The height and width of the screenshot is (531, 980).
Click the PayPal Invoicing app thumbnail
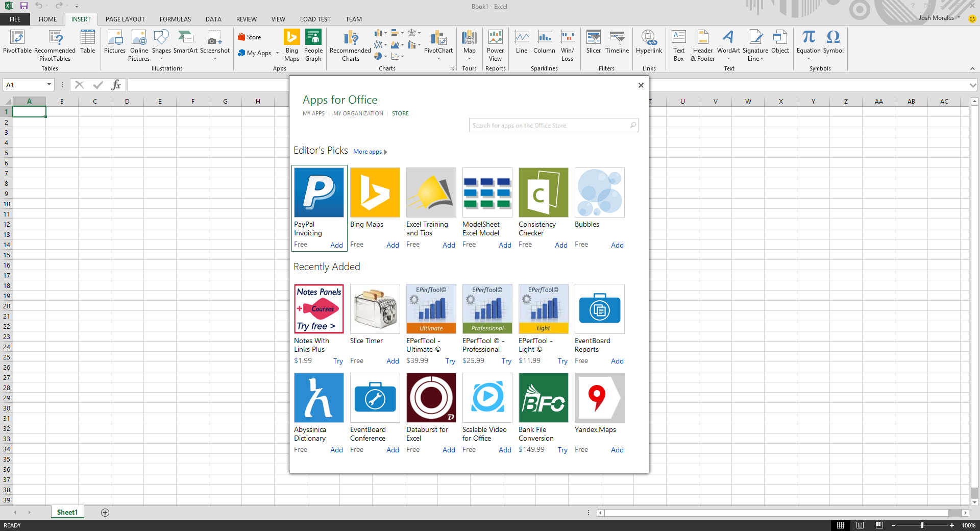(318, 192)
